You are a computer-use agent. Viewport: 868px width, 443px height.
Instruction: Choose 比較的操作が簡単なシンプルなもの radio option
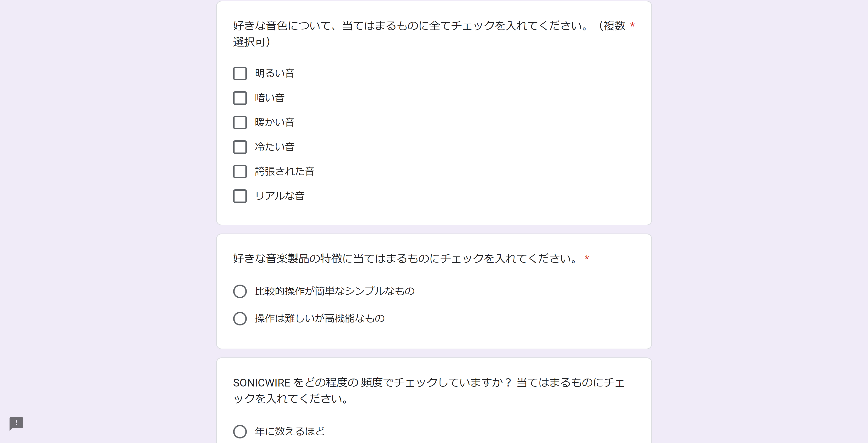(240, 291)
